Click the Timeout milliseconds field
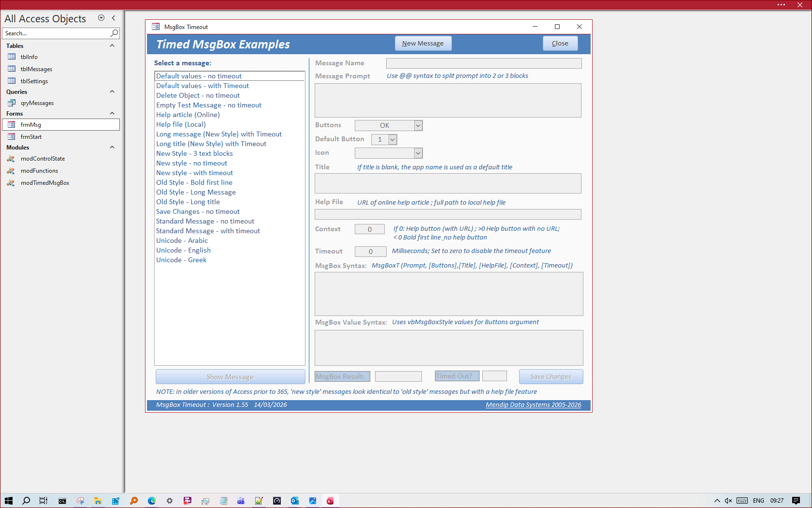This screenshot has height=508, width=812. point(371,252)
